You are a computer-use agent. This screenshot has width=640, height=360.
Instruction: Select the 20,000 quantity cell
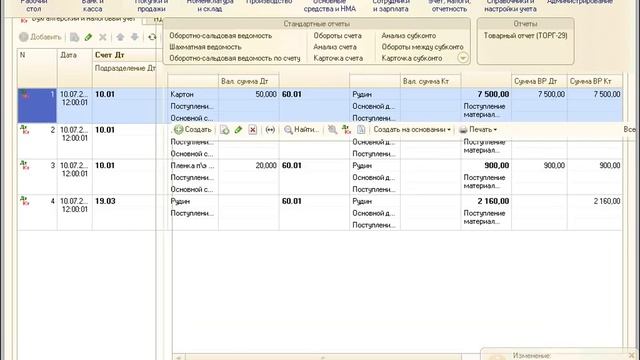point(249,166)
